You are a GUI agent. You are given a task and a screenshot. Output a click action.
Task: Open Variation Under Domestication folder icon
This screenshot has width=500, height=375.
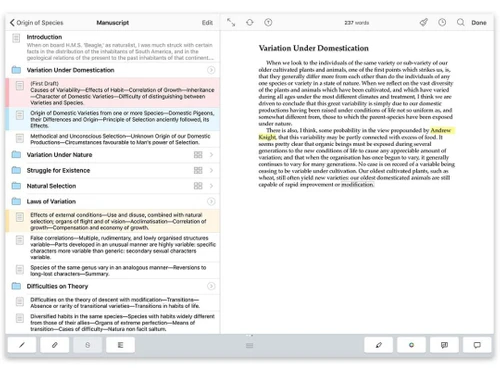tap(16, 70)
